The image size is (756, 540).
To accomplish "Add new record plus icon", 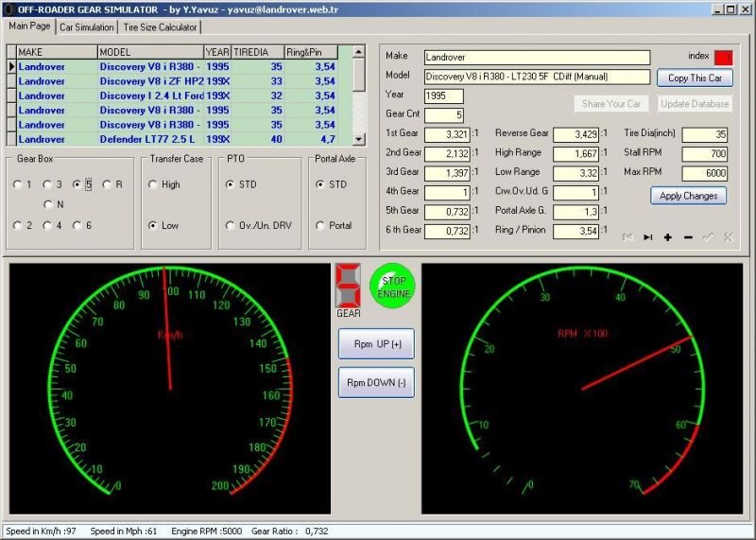I will pyautogui.click(x=668, y=237).
